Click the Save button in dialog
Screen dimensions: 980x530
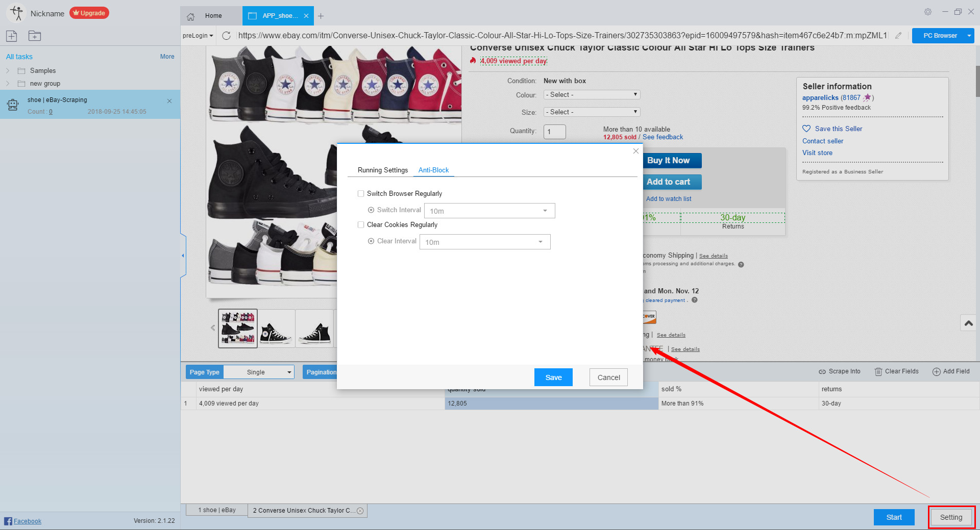(553, 377)
